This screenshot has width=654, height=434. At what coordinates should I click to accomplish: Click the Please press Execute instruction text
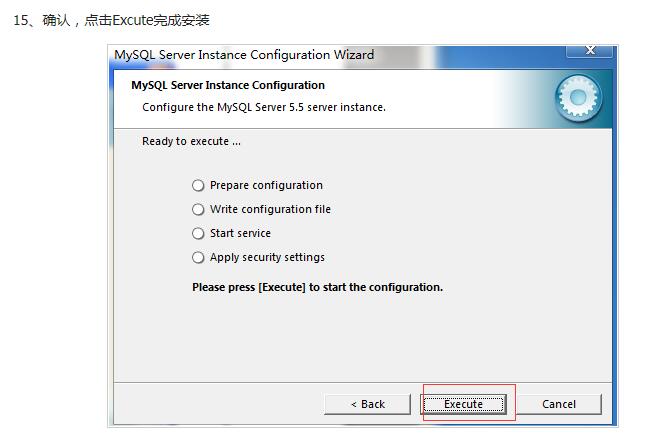click(317, 287)
